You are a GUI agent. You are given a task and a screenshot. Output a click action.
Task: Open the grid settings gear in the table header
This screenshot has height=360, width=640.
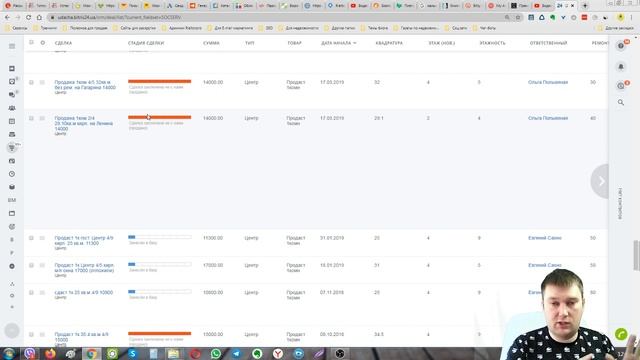[42, 42]
